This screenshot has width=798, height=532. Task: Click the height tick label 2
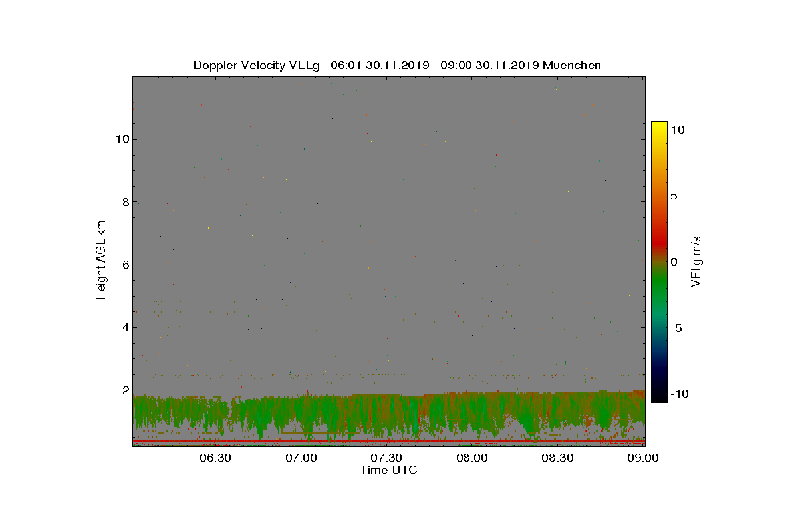pos(125,390)
